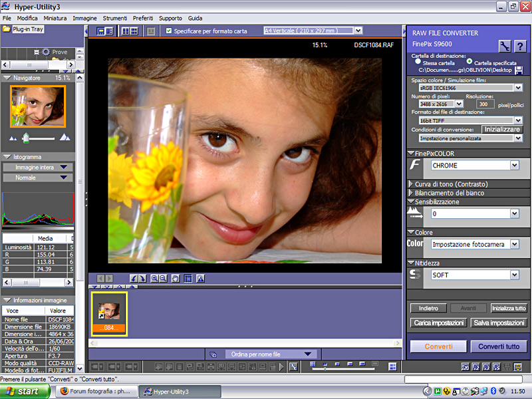Click the zoom in magnifier icon
The image size is (532, 399).
pyautogui.click(x=154, y=278)
